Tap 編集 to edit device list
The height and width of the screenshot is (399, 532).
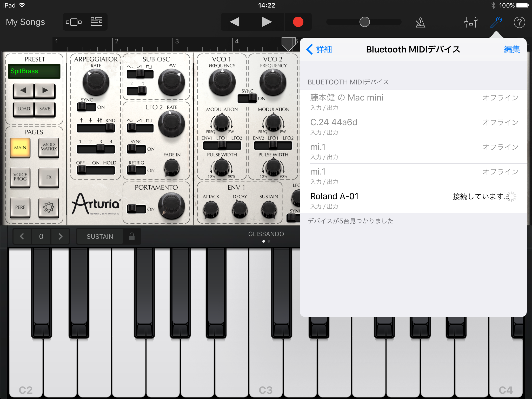coord(512,49)
